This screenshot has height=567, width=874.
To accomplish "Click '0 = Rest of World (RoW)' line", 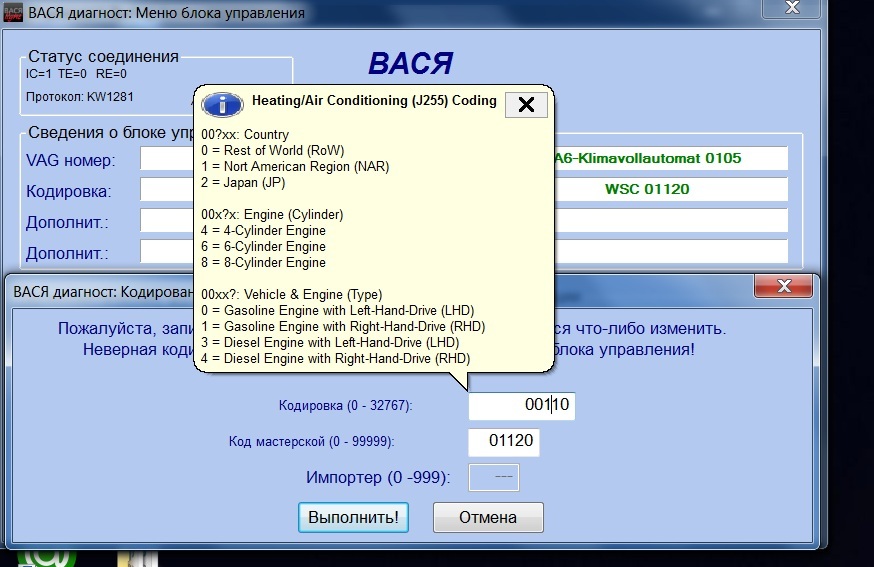I will coord(273,151).
